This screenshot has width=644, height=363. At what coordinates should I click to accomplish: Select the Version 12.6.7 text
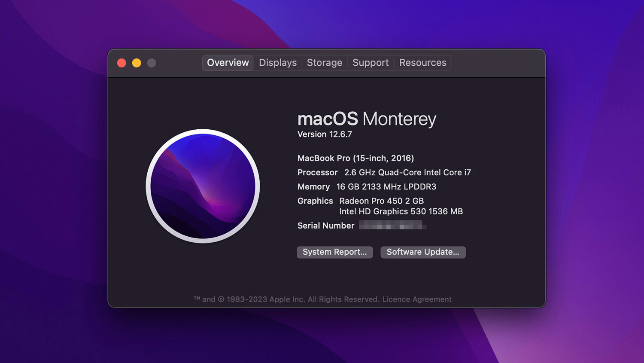pyautogui.click(x=325, y=134)
